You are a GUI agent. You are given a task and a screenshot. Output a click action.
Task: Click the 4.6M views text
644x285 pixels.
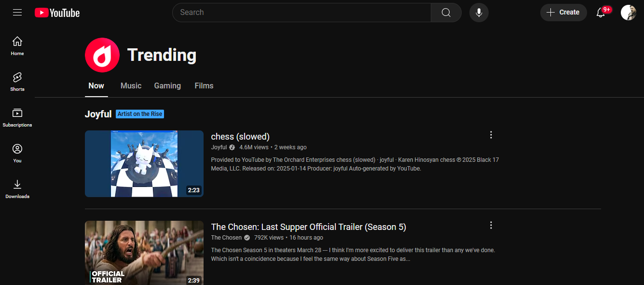click(x=254, y=147)
